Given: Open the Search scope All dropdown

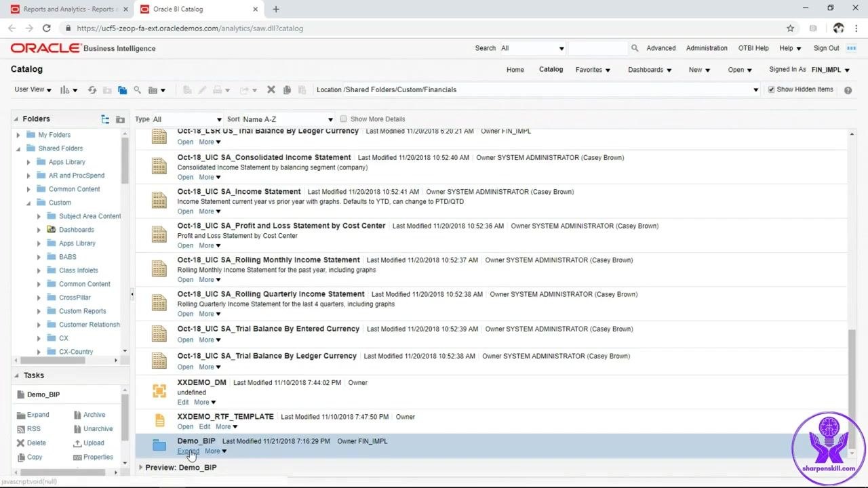Looking at the screenshot, I should point(532,48).
